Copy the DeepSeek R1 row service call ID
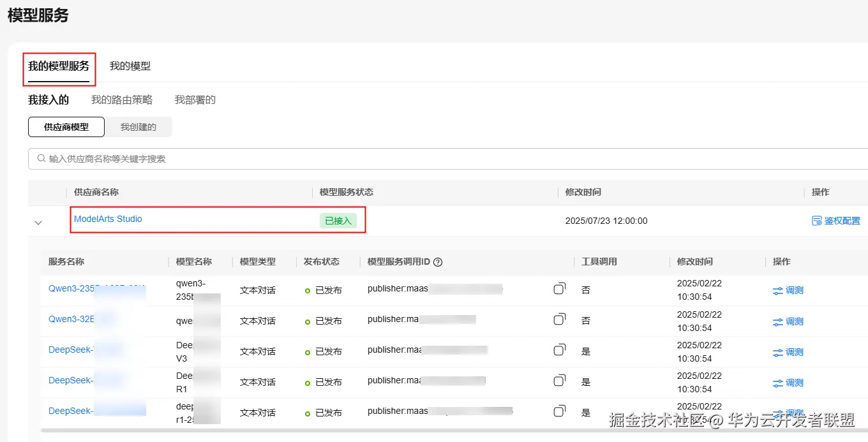 pos(559,380)
